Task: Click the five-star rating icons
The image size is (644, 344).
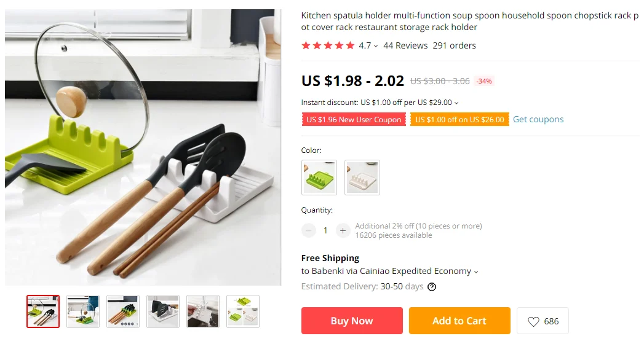Action: pyautogui.click(x=328, y=45)
